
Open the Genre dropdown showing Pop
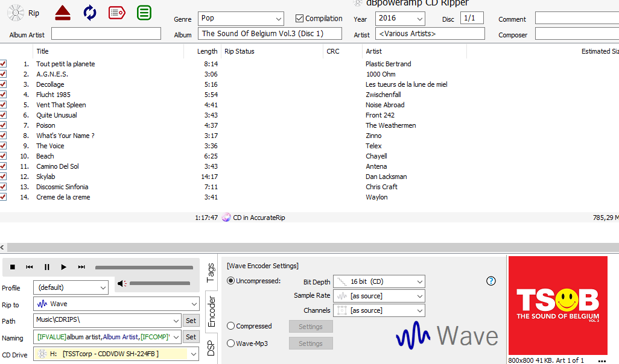coord(241,19)
